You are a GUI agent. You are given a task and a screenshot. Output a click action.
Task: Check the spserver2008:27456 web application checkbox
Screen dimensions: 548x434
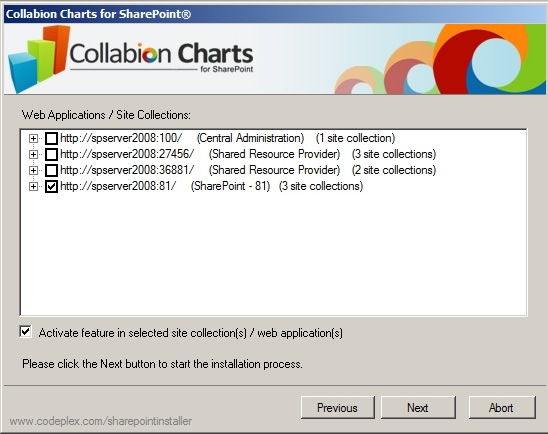[51, 154]
